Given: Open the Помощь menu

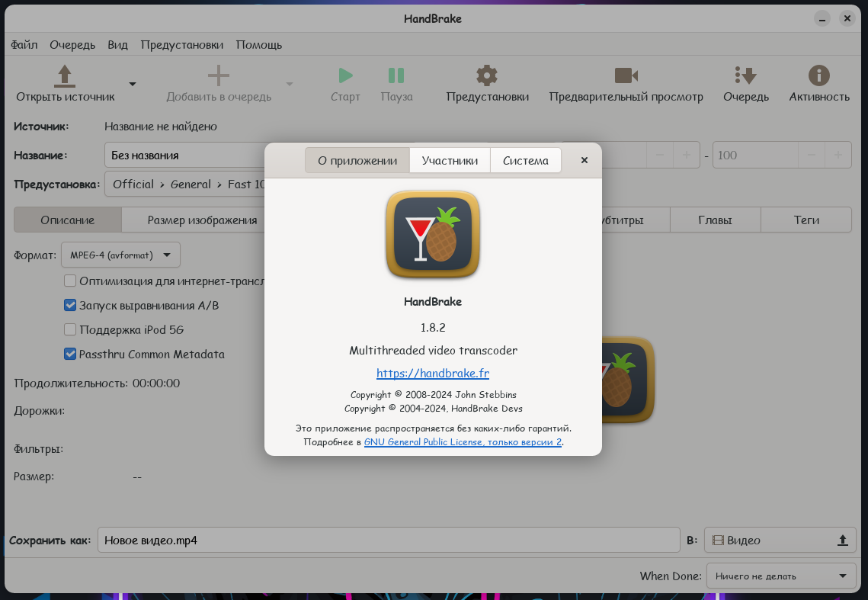Looking at the screenshot, I should point(259,45).
